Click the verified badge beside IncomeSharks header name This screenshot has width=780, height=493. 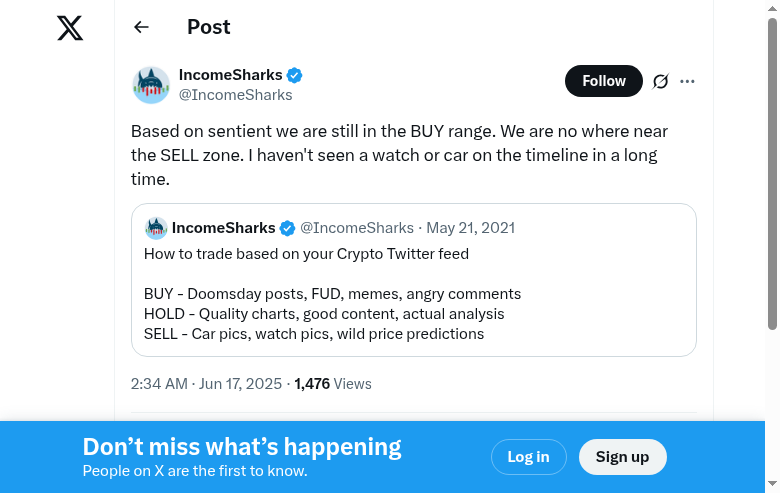pos(295,75)
